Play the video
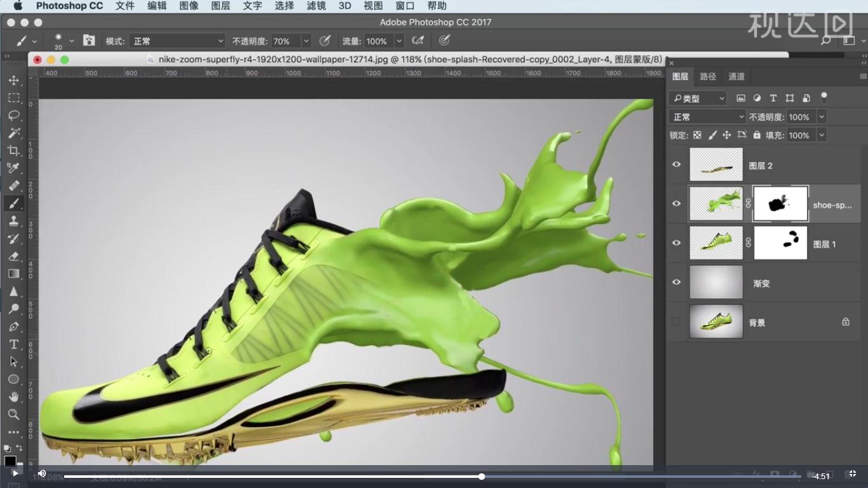The height and width of the screenshot is (488, 868). pyautogui.click(x=15, y=474)
